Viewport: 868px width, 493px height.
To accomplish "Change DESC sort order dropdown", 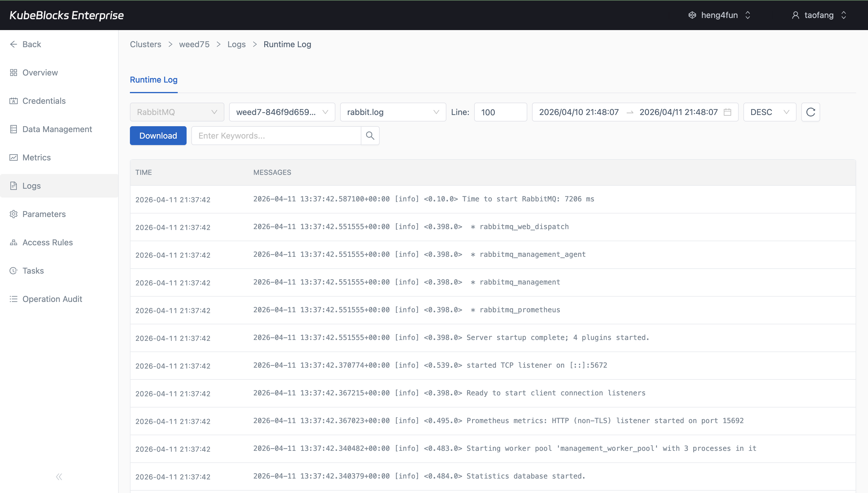I will pos(769,112).
